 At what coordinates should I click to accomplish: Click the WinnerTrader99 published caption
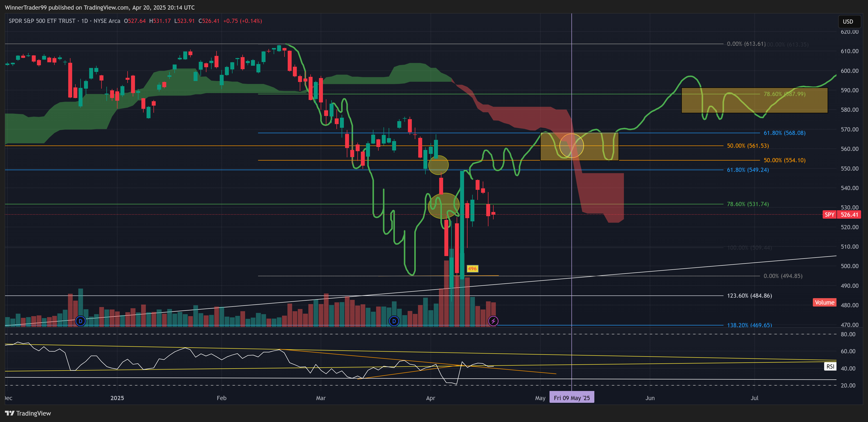(100, 7)
